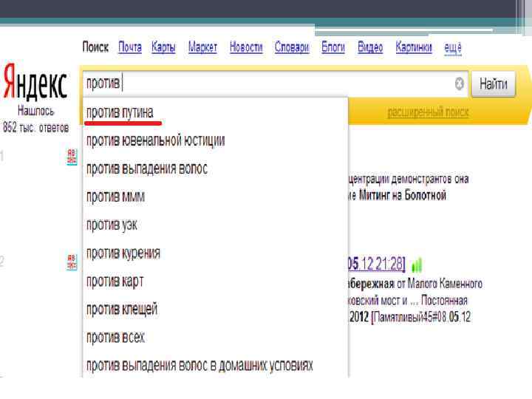532x399 pixels.
Task: Open расширенный поиск link
Action: [428, 112]
